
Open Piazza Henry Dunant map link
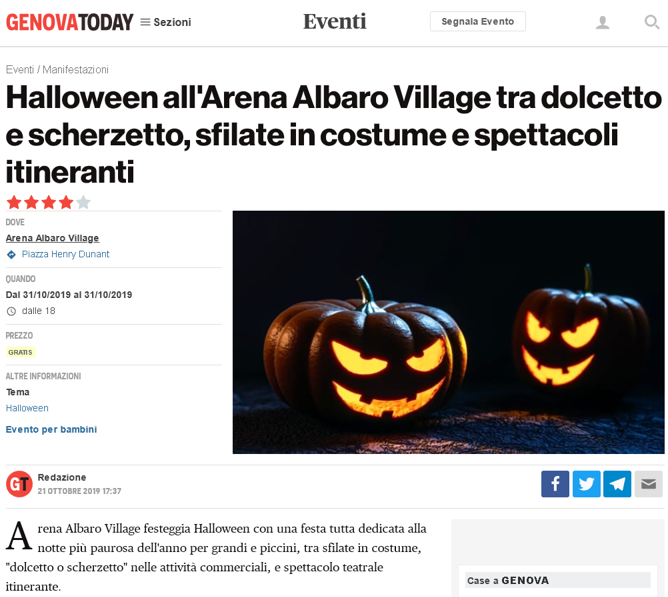coord(65,254)
